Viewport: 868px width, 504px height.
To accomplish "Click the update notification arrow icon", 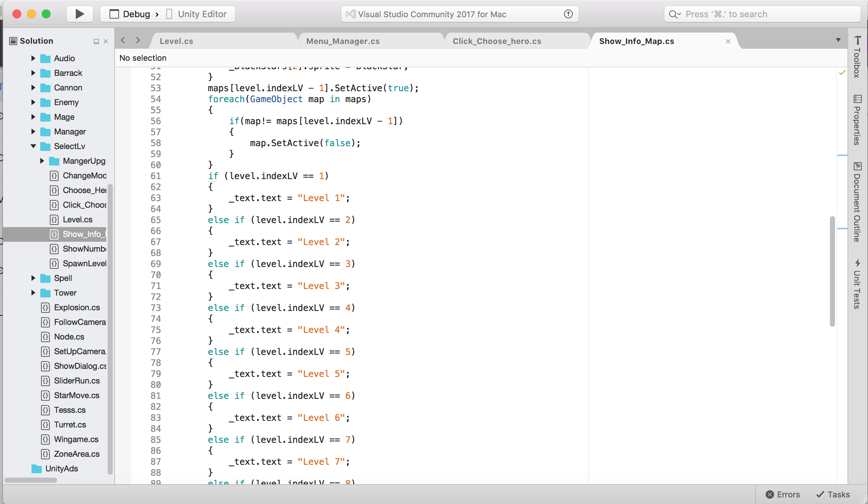I will pyautogui.click(x=568, y=14).
